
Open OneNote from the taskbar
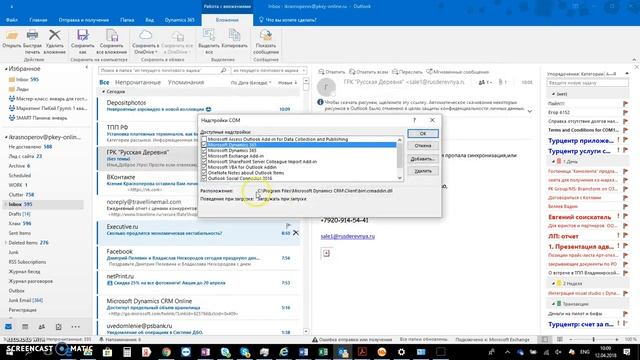[205, 352]
